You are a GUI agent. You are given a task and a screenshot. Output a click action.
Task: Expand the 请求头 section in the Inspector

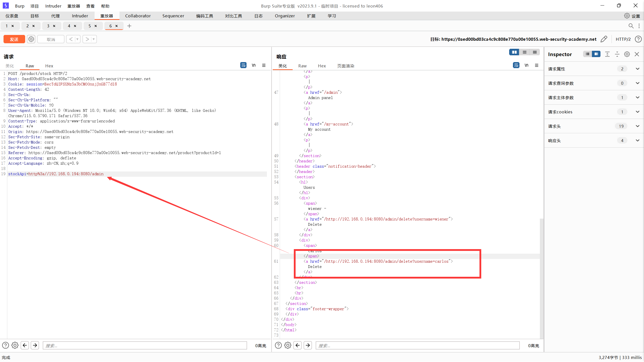click(x=637, y=126)
